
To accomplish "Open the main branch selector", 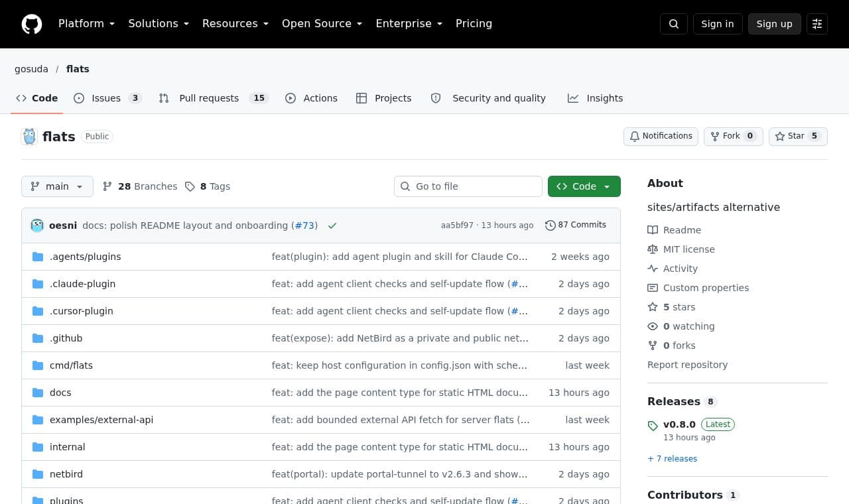I will 57,186.
